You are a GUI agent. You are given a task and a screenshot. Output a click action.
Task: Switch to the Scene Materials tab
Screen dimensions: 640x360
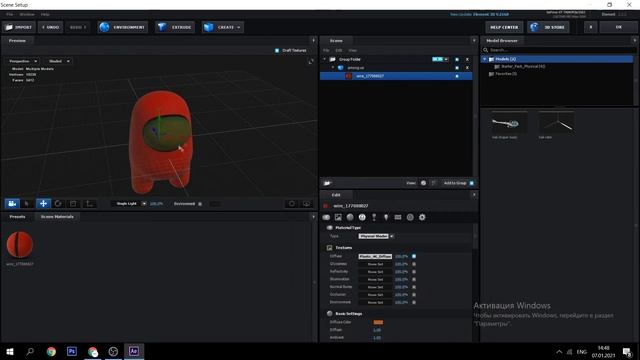pyautogui.click(x=57, y=217)
